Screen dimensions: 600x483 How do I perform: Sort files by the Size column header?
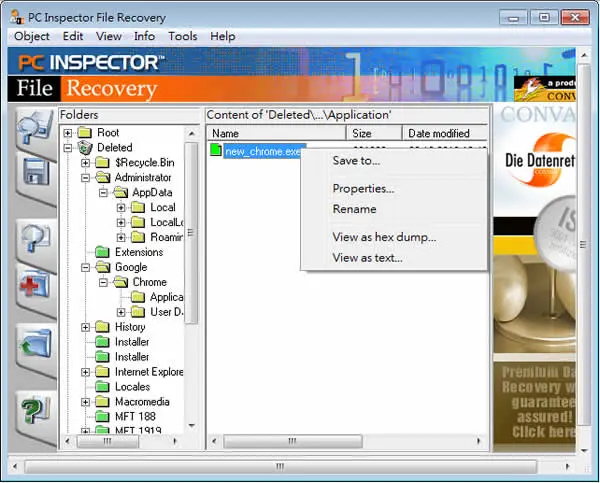374,133
